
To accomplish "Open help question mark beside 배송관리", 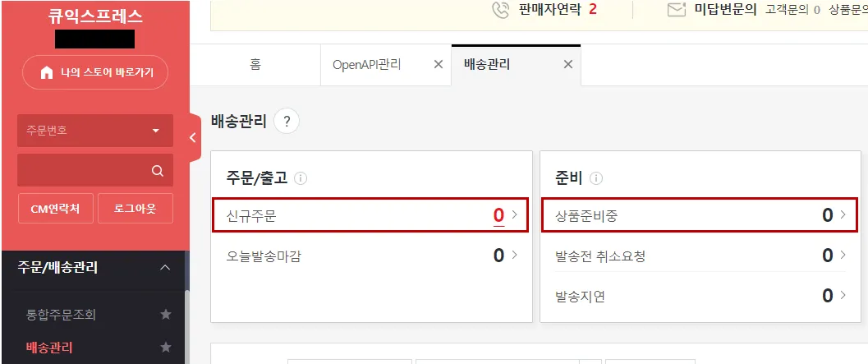I will pyautogui.click(x=287, y=122).
